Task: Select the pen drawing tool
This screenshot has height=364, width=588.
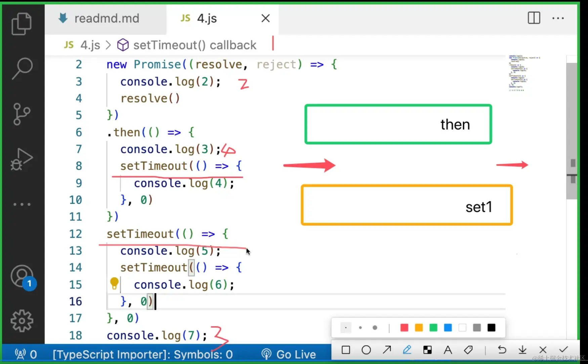Action: (x=407, y=350)
